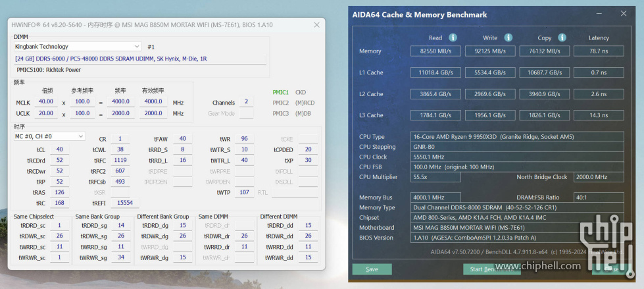Close the HWiNFO memory timings window
This screenshot has width=644, height=289.
pos(316,25)
